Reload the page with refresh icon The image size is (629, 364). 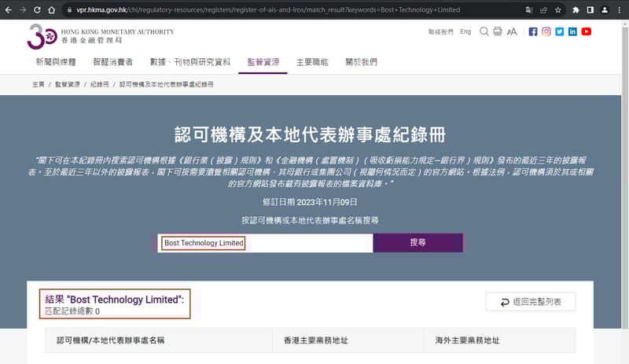[37, 10]
